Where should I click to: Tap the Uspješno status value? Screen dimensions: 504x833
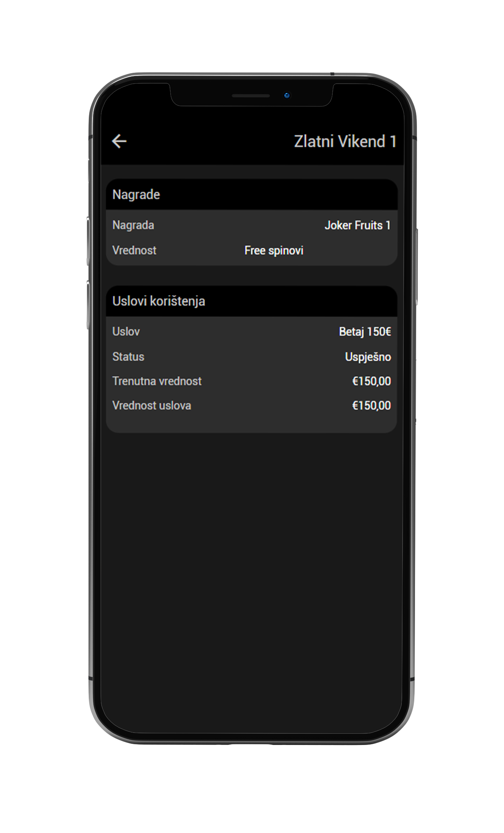point(368,357)
